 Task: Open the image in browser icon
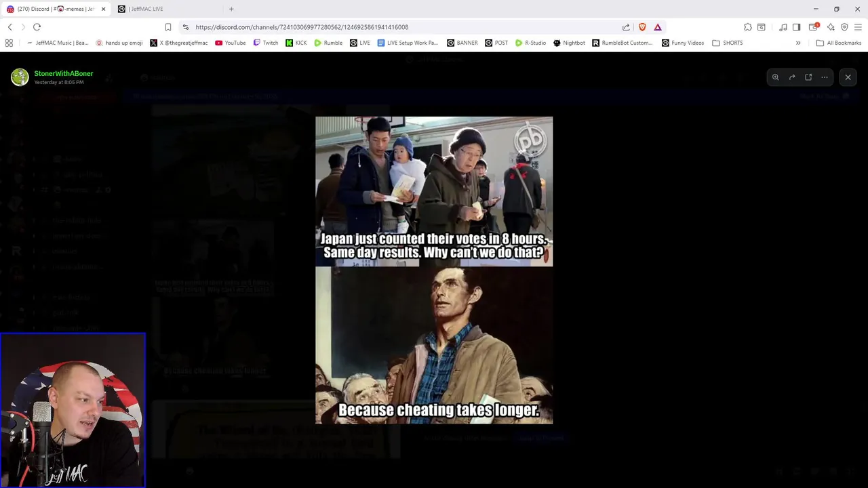click(808, 77)
